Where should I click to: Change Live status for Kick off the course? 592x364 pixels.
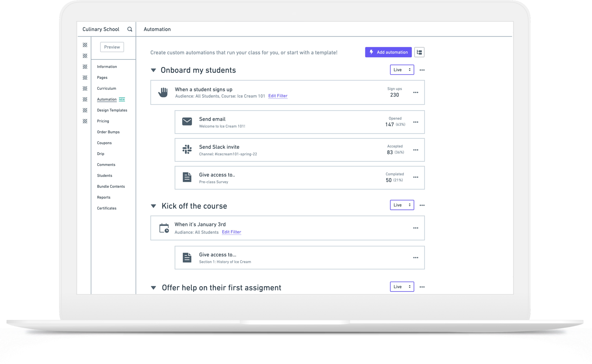click(402, 205)
